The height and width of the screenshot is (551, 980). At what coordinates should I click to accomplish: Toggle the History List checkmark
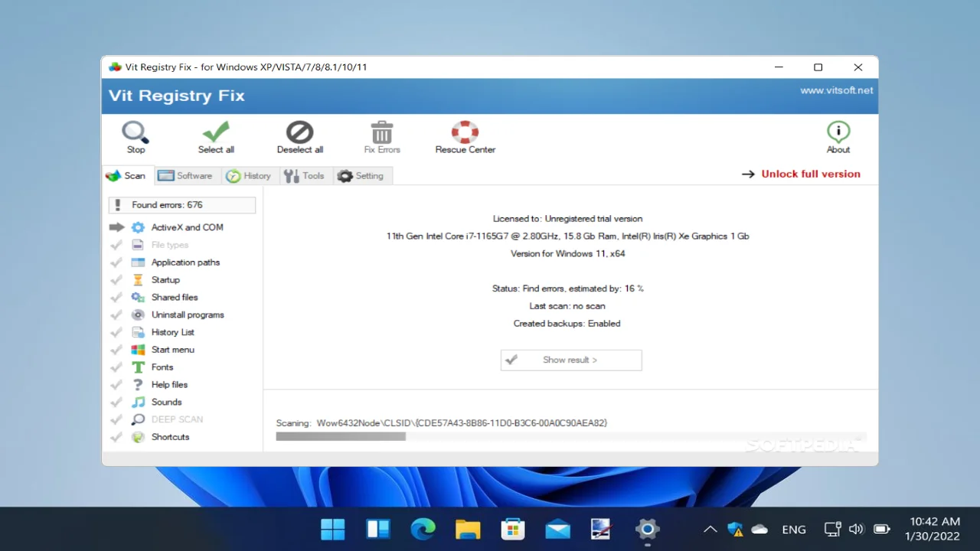point(116,332)
